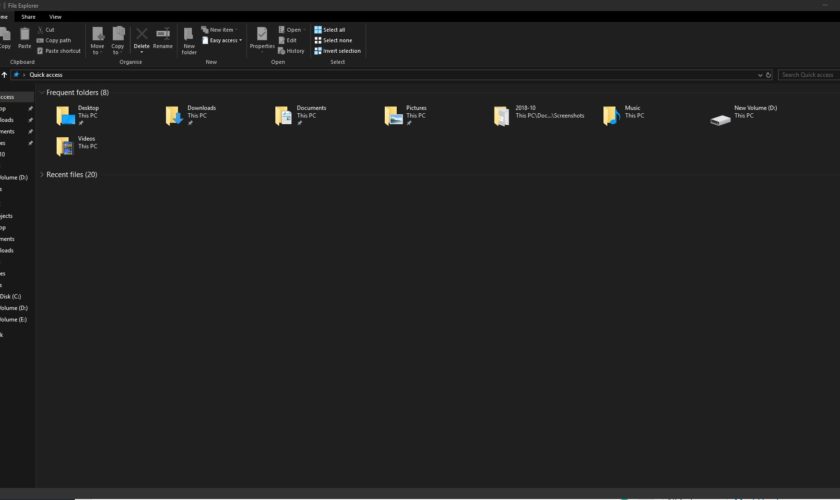This screenshot has width=840, height=500.
Task: Switch to the Share ribbon tab
Action: [x=29, y=17]
